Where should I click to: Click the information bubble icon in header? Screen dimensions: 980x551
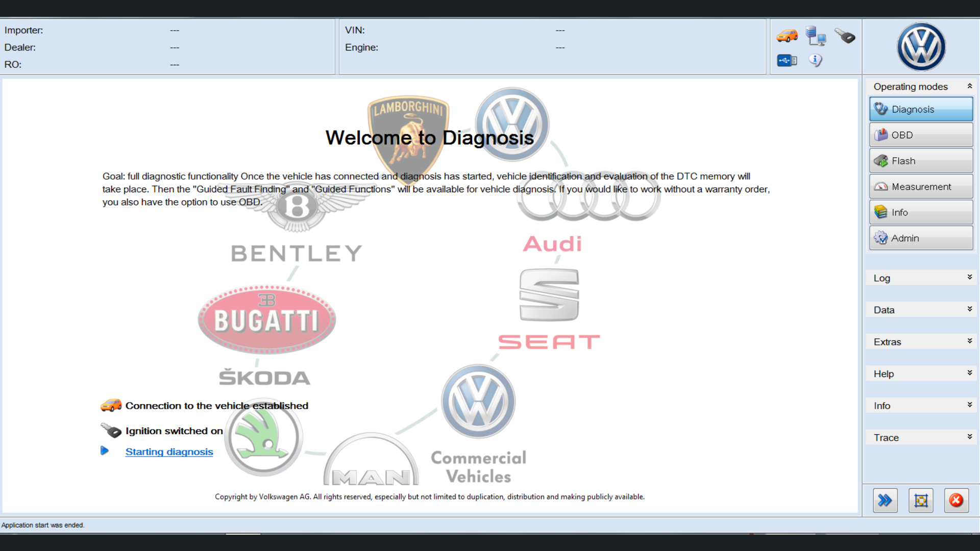(x=816, y=60)
